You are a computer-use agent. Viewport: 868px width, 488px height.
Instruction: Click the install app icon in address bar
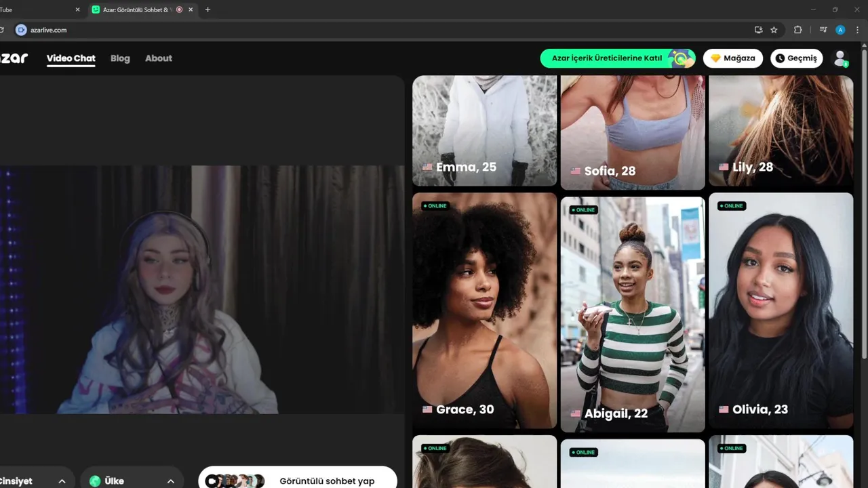click(x=758, y=30)
